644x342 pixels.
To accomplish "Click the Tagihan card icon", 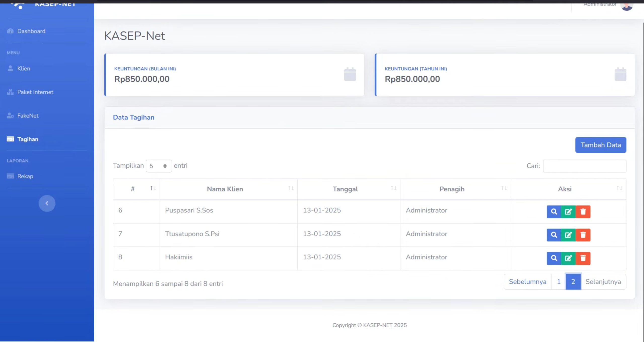I will coord(10,139).
